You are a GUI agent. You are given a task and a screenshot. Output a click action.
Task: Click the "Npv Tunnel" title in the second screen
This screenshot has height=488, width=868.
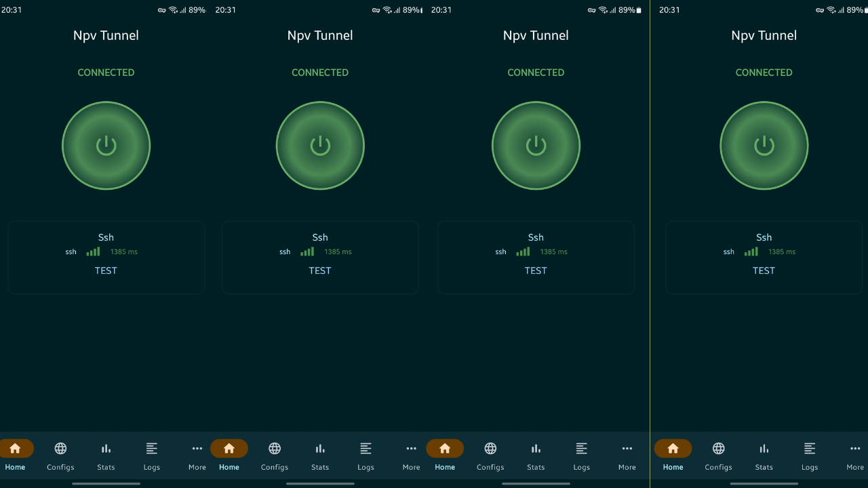tap(320, 35)
